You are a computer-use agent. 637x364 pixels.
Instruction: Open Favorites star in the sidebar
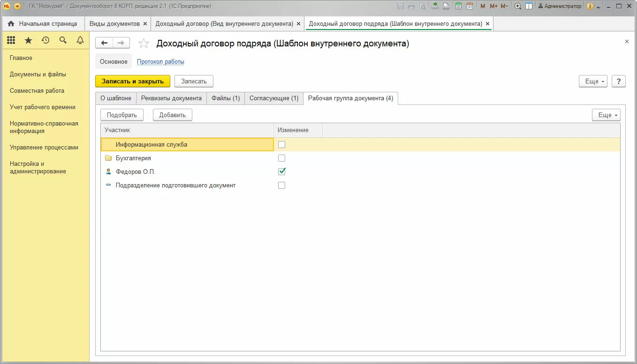click(x=28, y=41)
